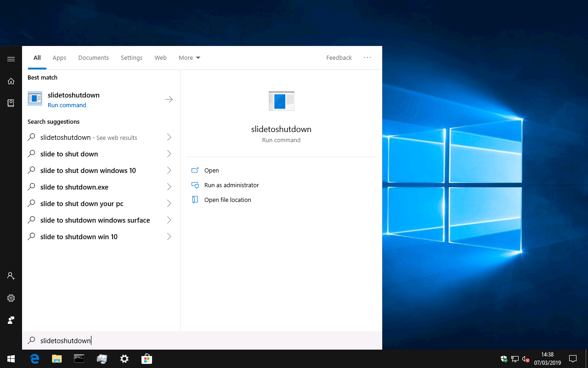Switch to the Documents search tab
Image resolution: width=588 pixels, height=368 pixels.
click(93, 58)
